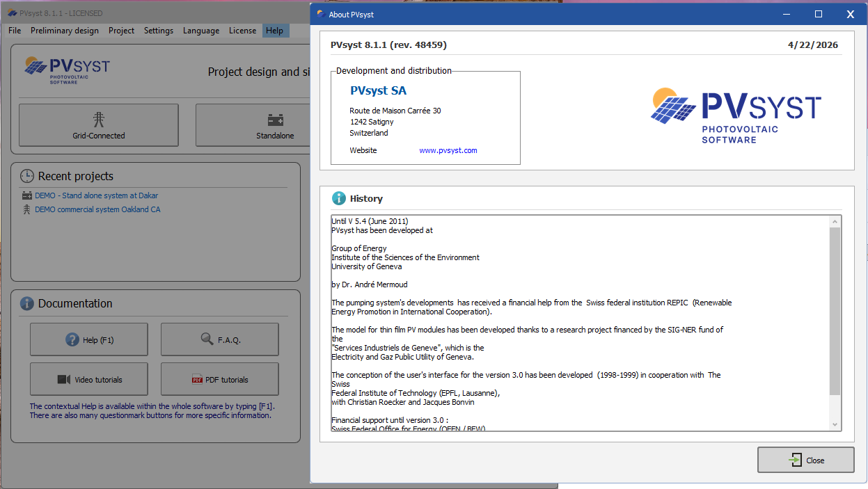Click the camera icon on Video tutorials
The image size is (868, 489).
(x=64, y=379)
